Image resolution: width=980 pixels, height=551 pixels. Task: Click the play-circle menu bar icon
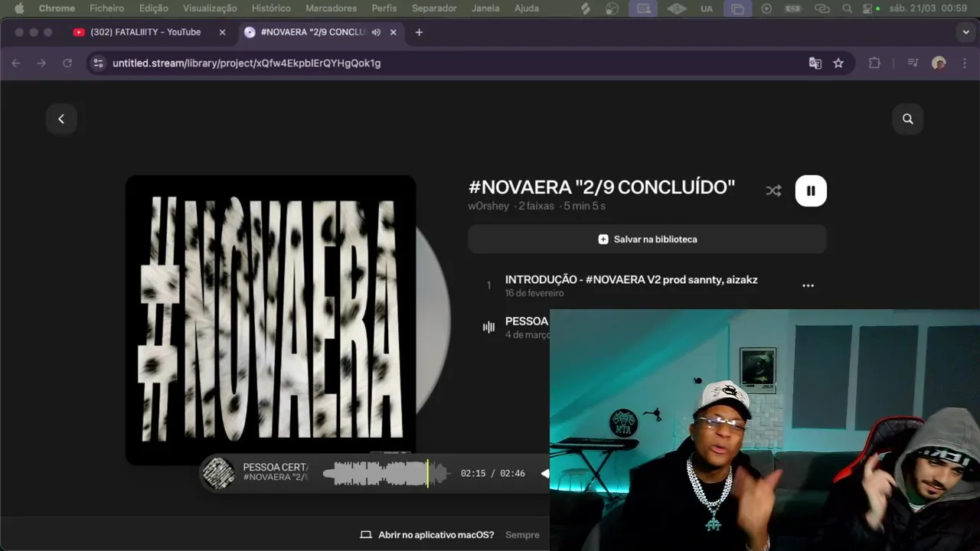click(767, 8)
